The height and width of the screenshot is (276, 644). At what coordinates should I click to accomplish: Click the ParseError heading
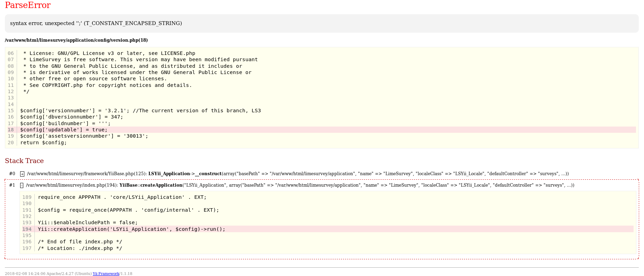point(28,5)
